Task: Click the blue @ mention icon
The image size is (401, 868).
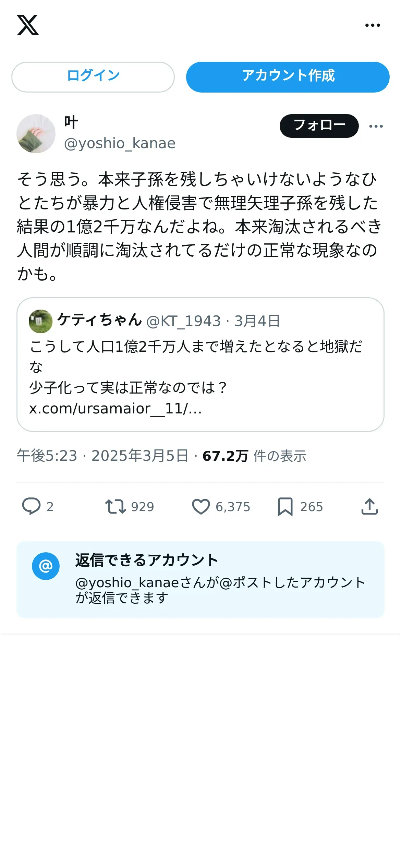Action: (46, 566)
